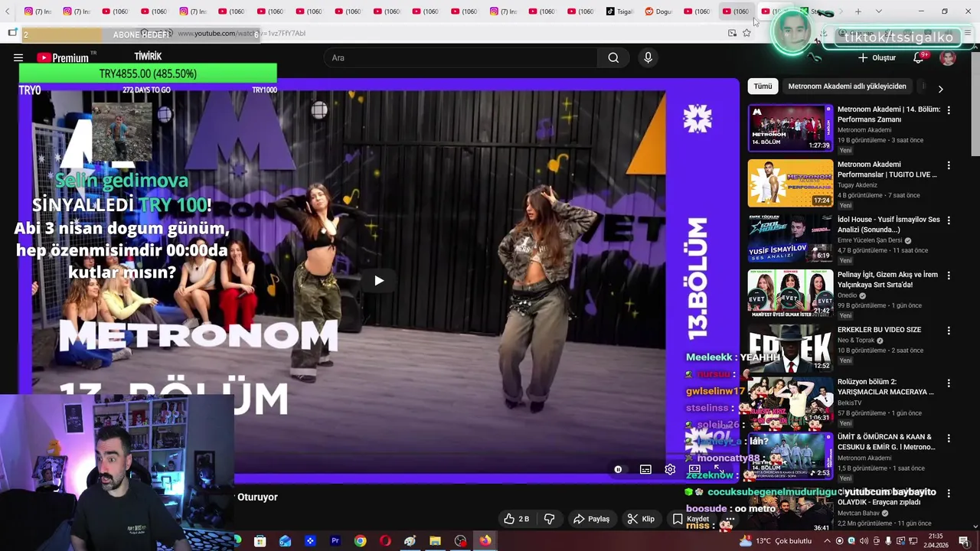Bookmark the page with star icon
This screenshot has height=551, width=980.
(746, 33)
